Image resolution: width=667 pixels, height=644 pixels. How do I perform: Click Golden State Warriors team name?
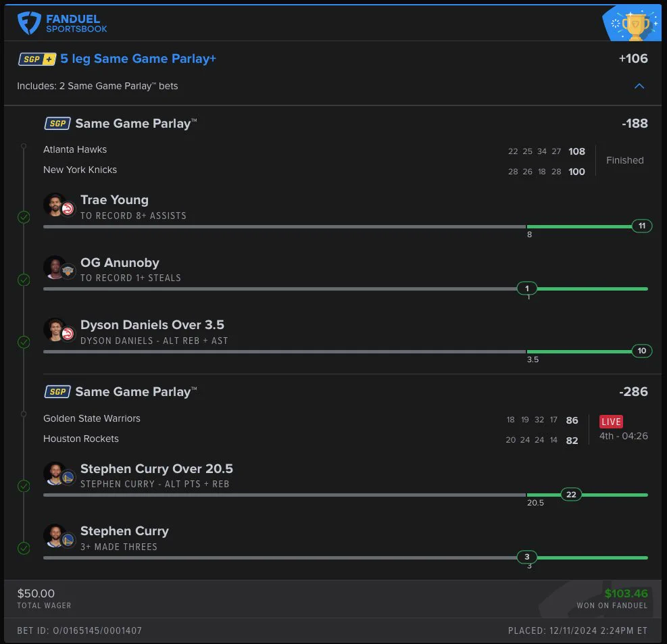click(x=92, y=418)
